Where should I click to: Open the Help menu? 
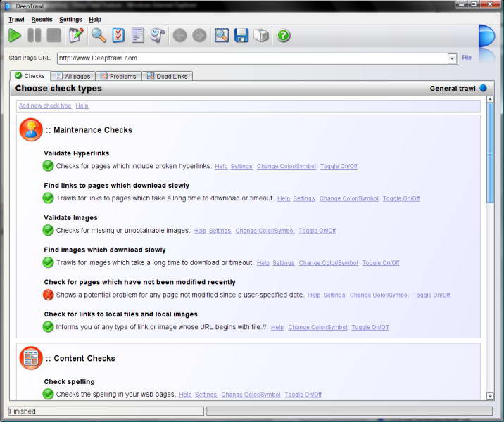tap(95, 19)
